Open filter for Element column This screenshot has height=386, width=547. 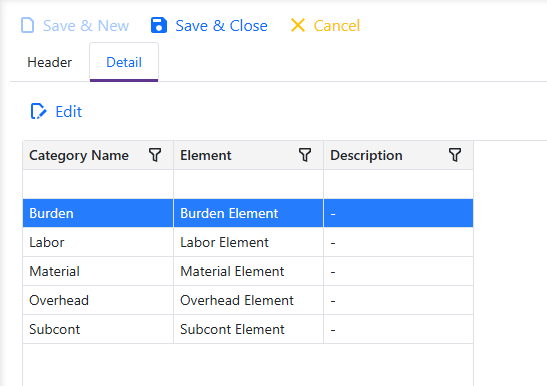(x=305, y=155)
